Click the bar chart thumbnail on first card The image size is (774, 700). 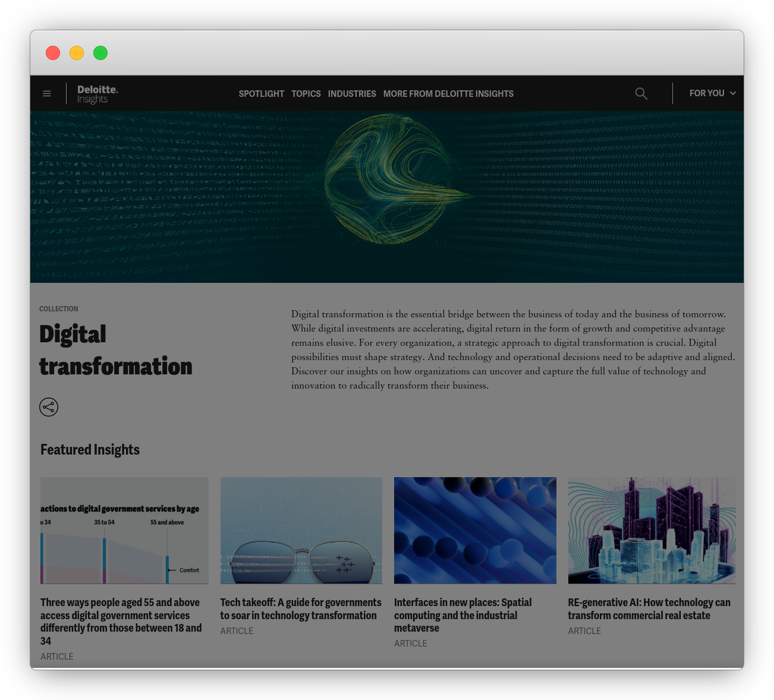(x=124, y=530)
